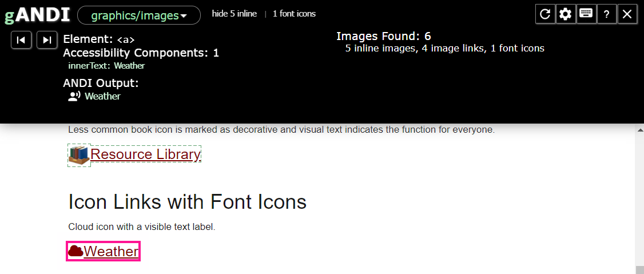Click the ANDI help question mark
Screen dimensions: 644x274
[606, 14]
